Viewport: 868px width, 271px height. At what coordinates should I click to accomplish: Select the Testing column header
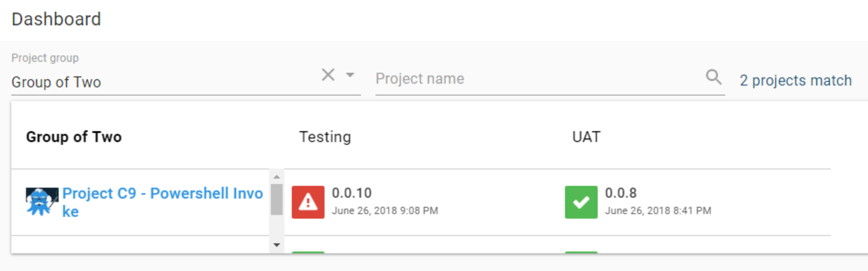325,137
